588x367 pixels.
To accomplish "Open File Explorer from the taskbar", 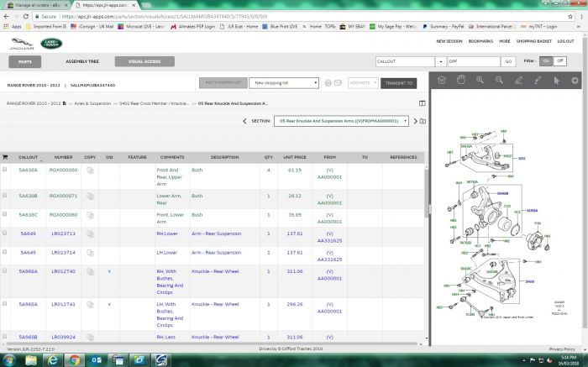I will [x=32, y=360].
